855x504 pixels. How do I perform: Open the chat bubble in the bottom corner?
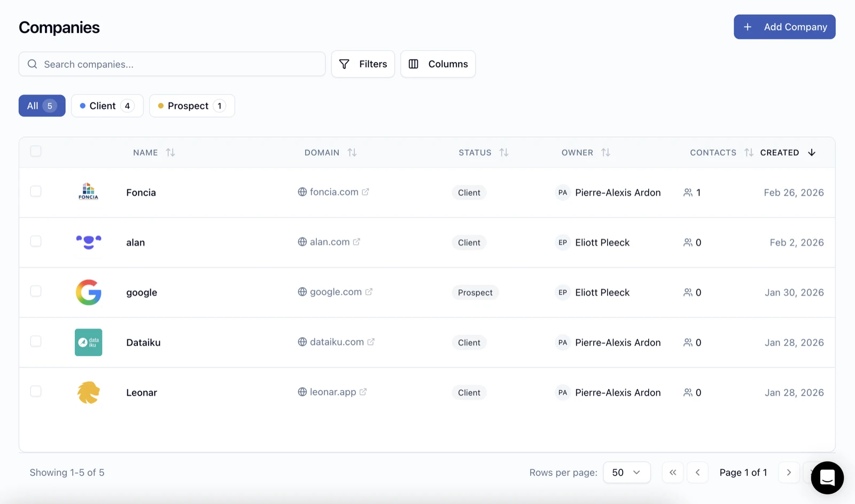[x=827, y=478]
